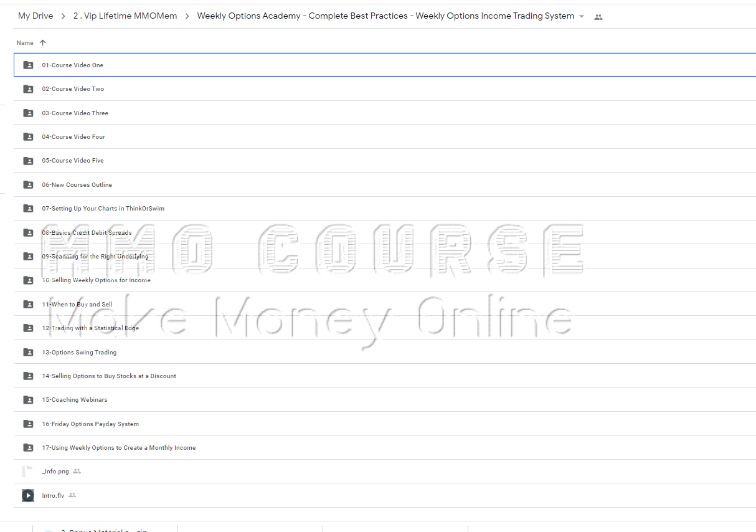The height and width of the screenshot is (532, 756).
Task: Click shared folder icon for 01-Course Video One
Action: point(28,65)
